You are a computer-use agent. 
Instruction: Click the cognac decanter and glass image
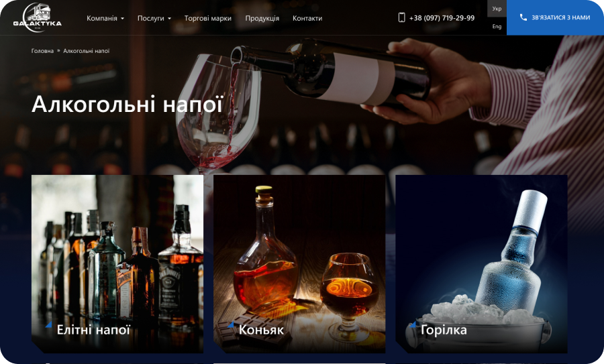(299, 264)
